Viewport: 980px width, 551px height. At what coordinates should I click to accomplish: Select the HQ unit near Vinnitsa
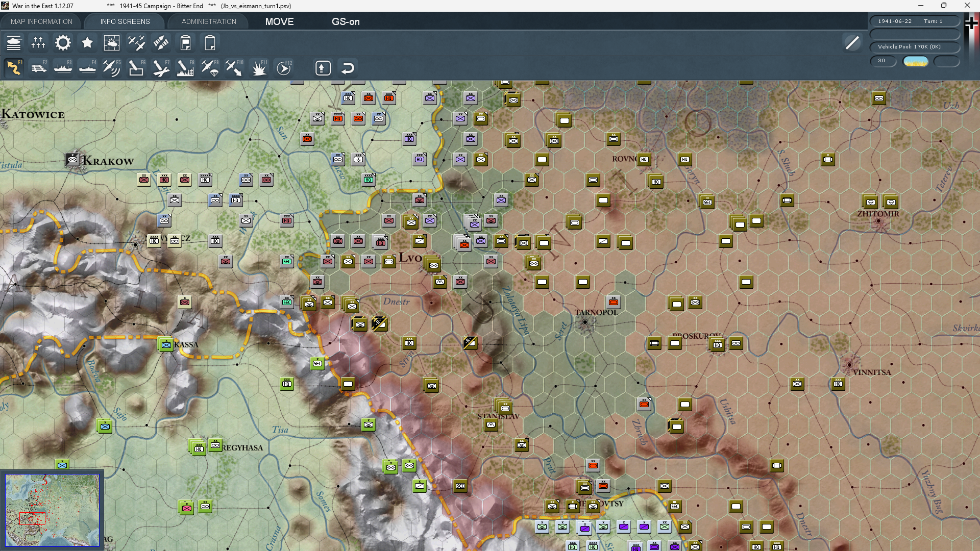pos(838,384)
